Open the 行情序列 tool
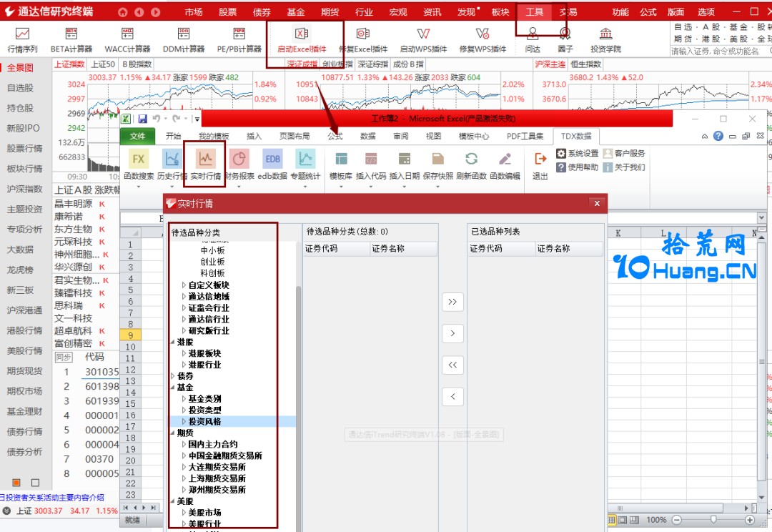The image size is (772, 532). [22, 39]
